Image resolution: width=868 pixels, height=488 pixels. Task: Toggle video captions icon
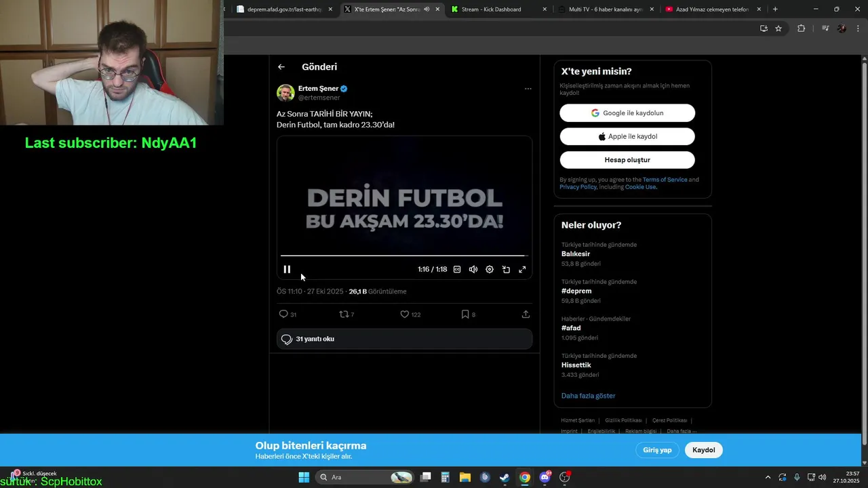pyautogui.click(x=457, y=269)
